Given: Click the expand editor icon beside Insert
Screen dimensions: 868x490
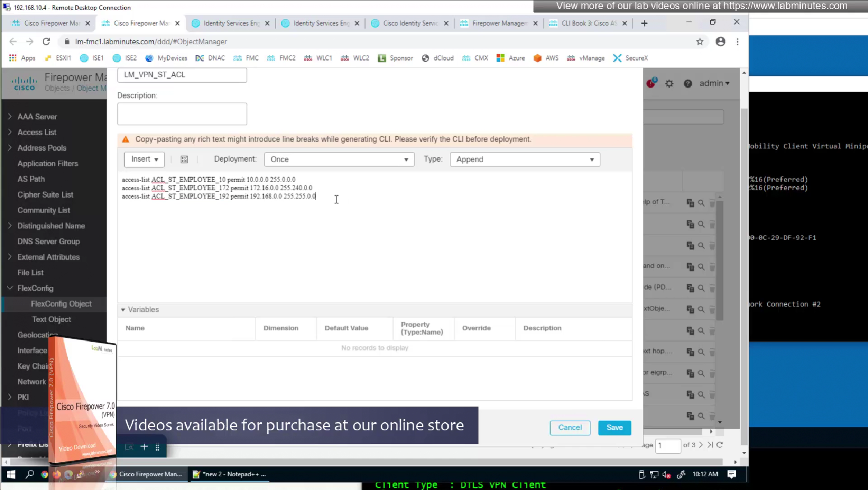Looking at the screenshot, I should pos(184,160).
